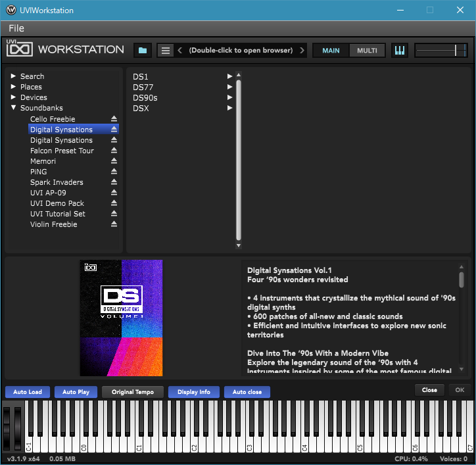Toggle the Auto close option
Viewport: 476px width, 465px height.
tap(247, 392)
